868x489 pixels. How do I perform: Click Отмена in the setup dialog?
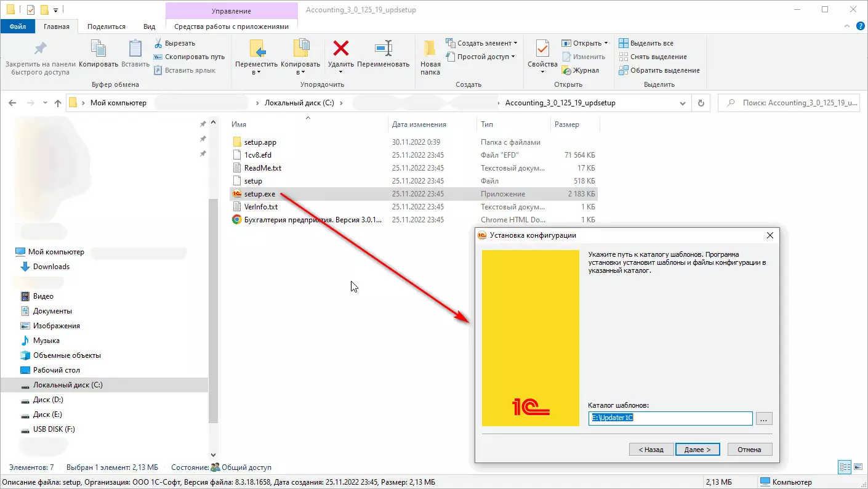click(x=750, y=450)
